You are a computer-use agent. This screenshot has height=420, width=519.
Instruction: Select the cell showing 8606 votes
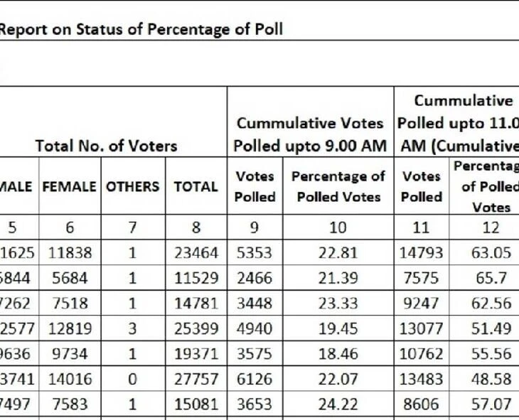coord(422,405)
